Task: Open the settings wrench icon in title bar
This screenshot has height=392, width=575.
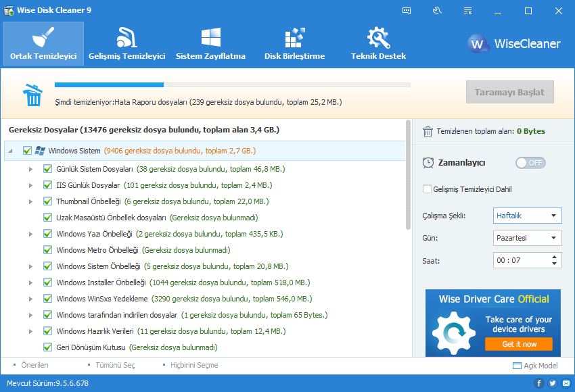Action: (x=437, y=11)
